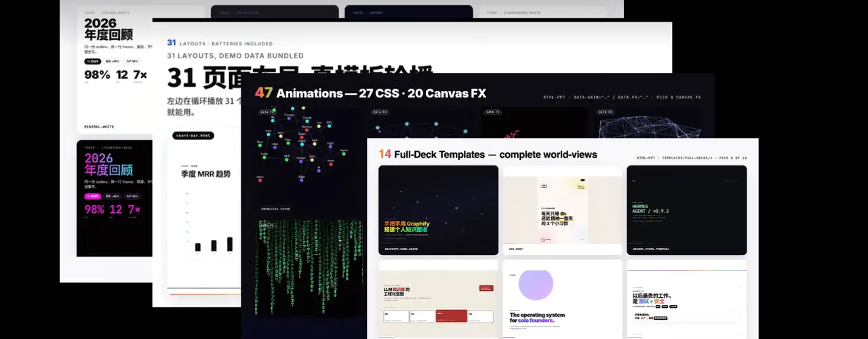
Task: Select the pastel post template with 6h headline
Action: tap(562, 210)
